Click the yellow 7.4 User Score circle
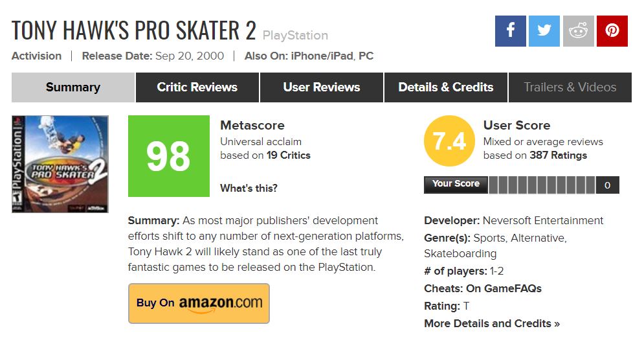The height and width of the screenshot is (344, 644). point(449,141)
